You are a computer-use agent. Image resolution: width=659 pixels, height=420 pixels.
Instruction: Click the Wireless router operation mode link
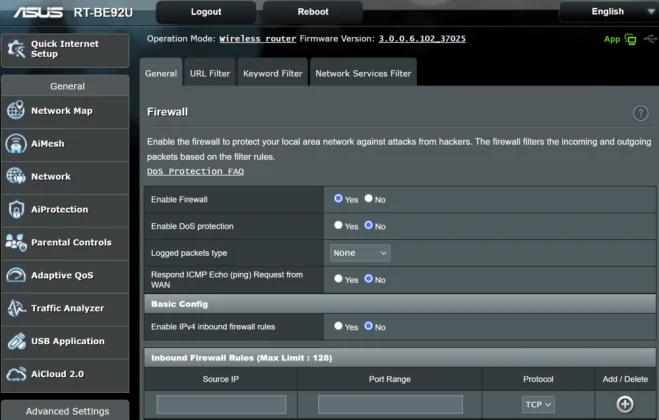tap(258, 39)
